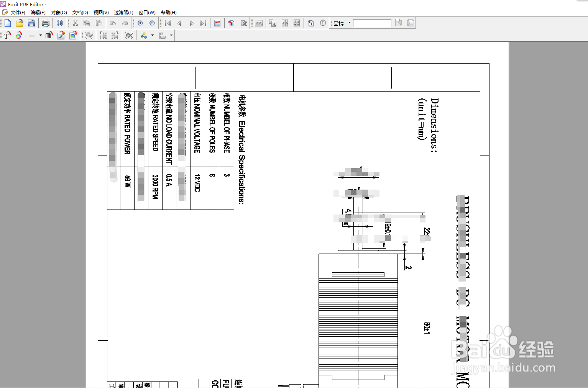Open a file with the folder icon
The image size is (588, 388).
point(20,23)
